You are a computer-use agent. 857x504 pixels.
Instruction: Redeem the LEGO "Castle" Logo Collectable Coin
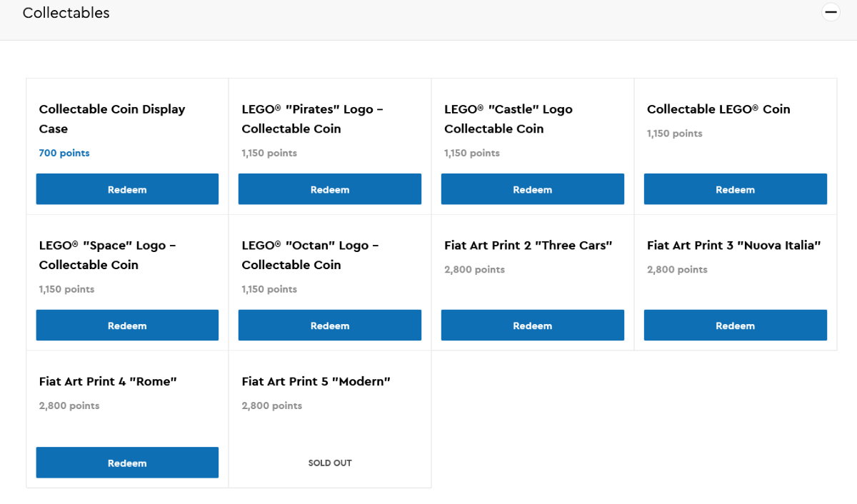(533, 189)
